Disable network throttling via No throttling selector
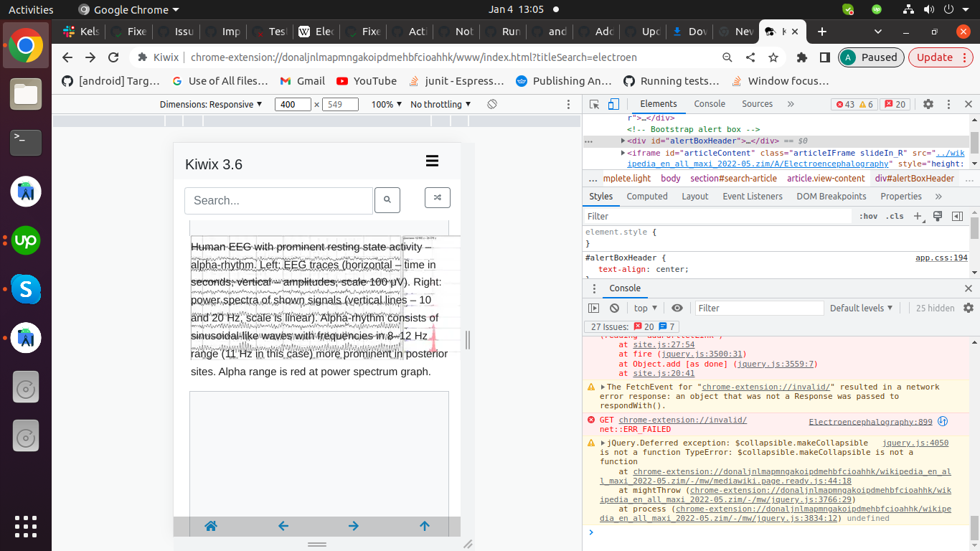Viewport: 980px width, 551px height. click(437, 104)
